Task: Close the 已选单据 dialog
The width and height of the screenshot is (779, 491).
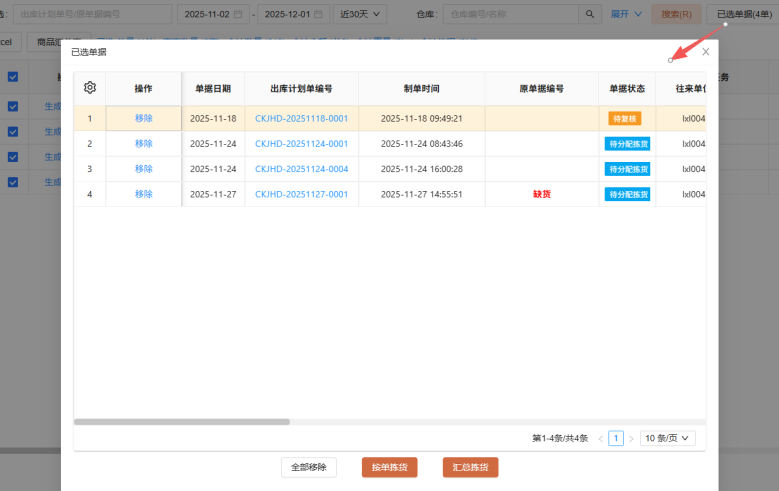Action: pyautogui.click(x=706, y=51)
